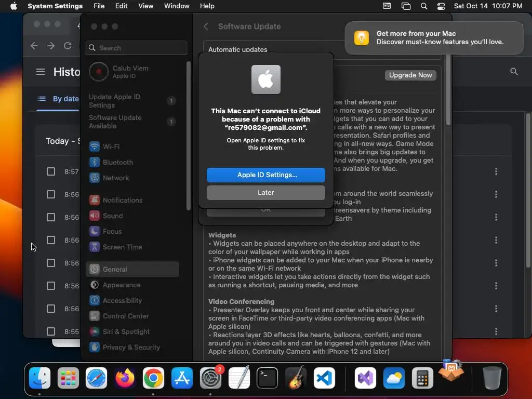Select Appearance in settings sidebar

point(132,285)
